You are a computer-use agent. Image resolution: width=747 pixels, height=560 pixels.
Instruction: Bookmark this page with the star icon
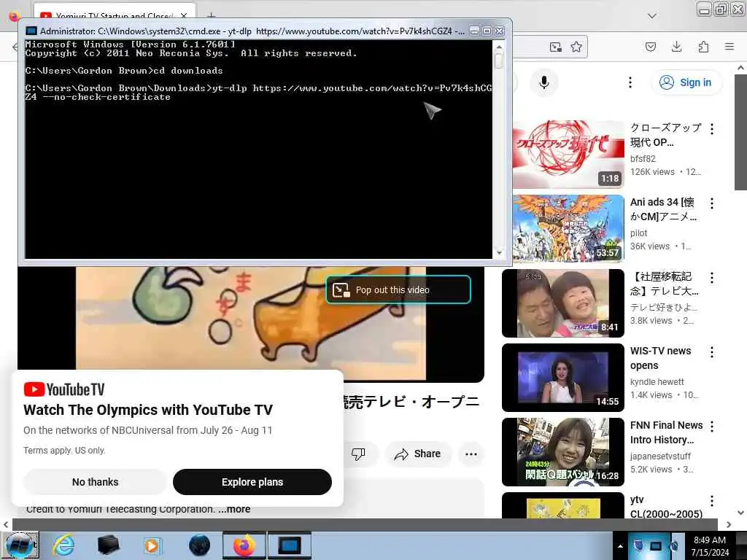pos(576,47)
